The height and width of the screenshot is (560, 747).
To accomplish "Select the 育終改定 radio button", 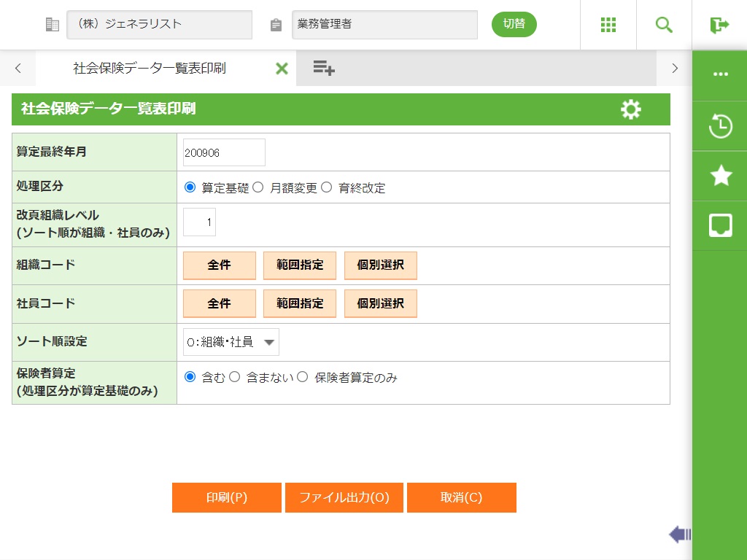I will point(326,187).
